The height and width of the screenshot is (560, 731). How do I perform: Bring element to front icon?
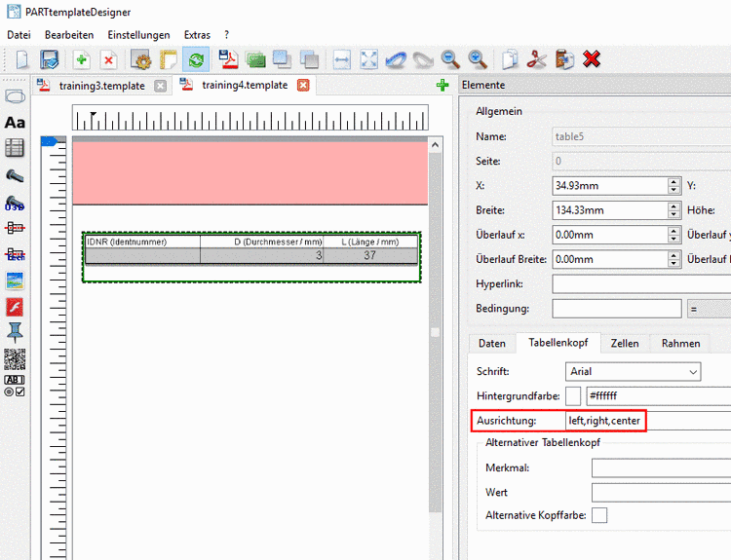coord(282,59)
